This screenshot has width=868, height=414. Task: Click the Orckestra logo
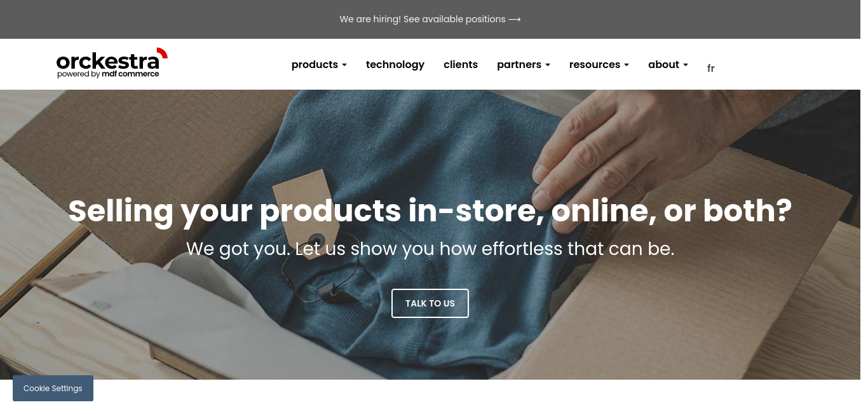[112, 63]
